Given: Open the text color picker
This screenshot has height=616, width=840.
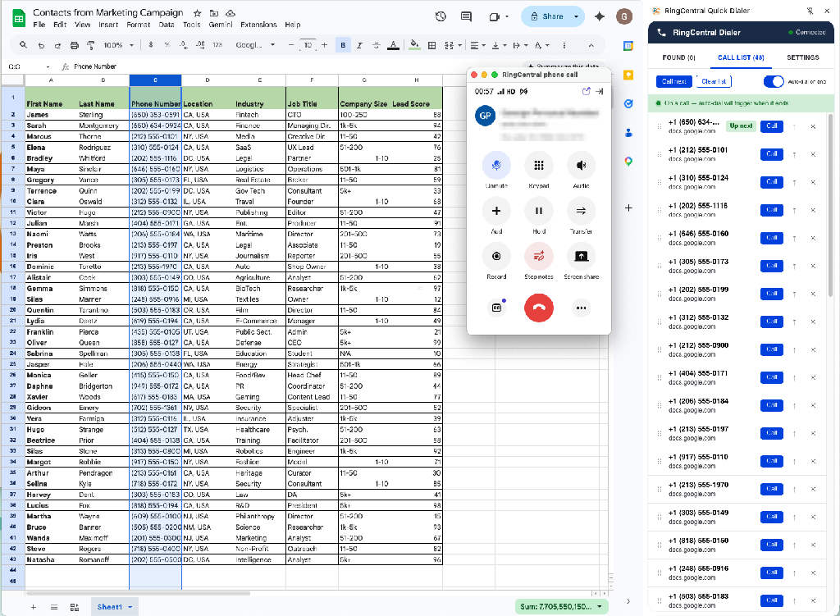Looking at the screenshot, I should (393, 46).
